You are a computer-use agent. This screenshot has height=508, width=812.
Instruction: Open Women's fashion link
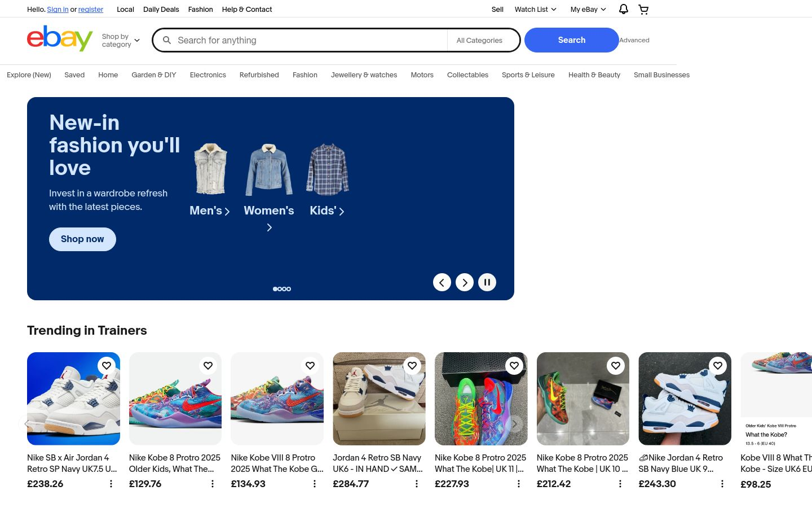[269, 218]
